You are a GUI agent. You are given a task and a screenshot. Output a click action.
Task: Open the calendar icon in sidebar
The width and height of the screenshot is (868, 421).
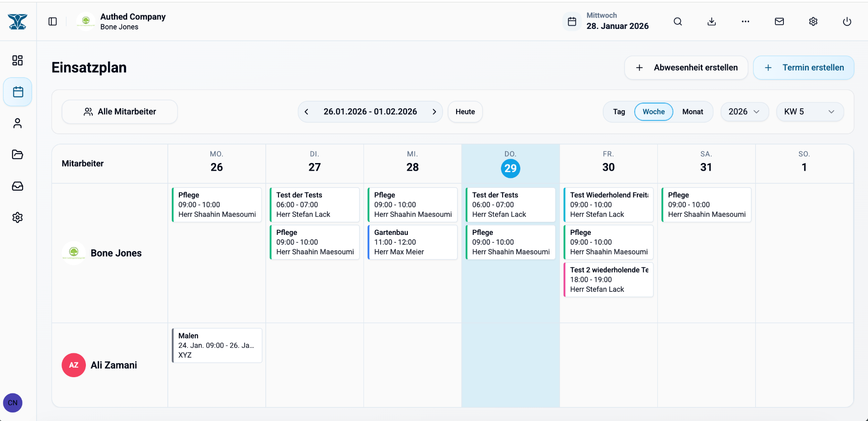(18, 92)
